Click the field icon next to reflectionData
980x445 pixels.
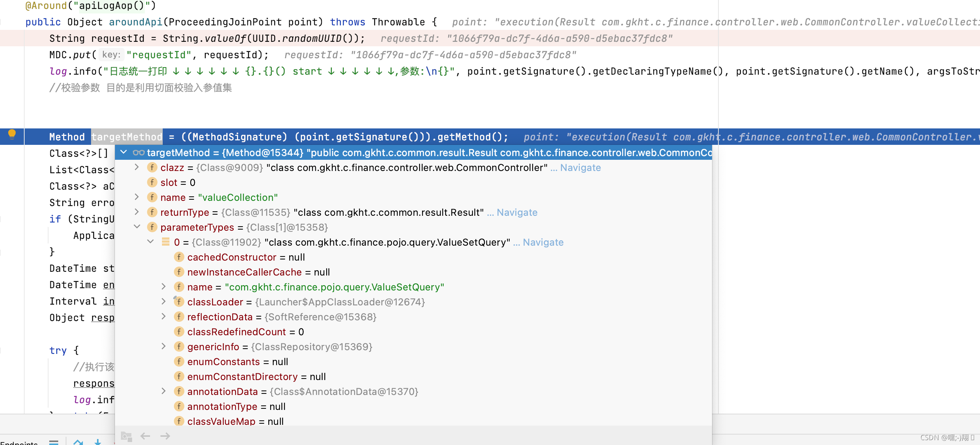point(179,317)
